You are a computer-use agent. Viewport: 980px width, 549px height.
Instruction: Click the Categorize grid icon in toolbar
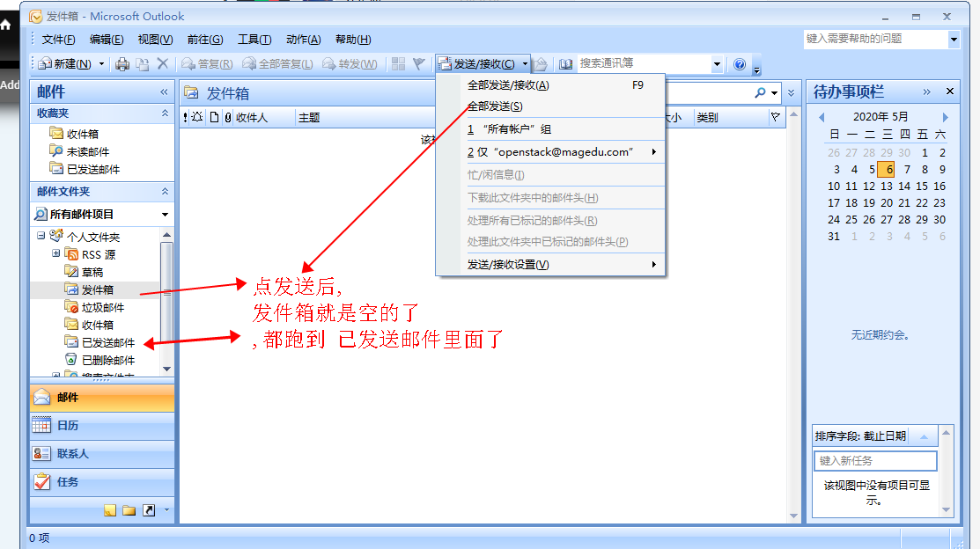coord(398,63)
